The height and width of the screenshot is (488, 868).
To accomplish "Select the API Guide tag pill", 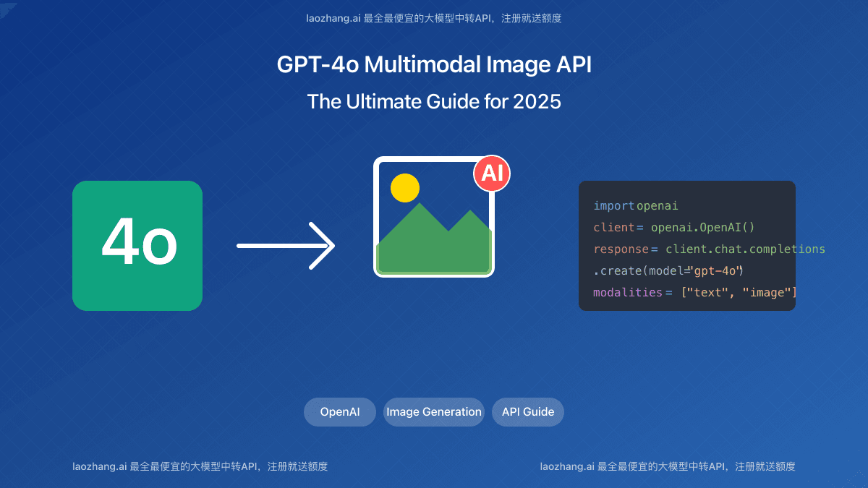I will tap(528, 412).
